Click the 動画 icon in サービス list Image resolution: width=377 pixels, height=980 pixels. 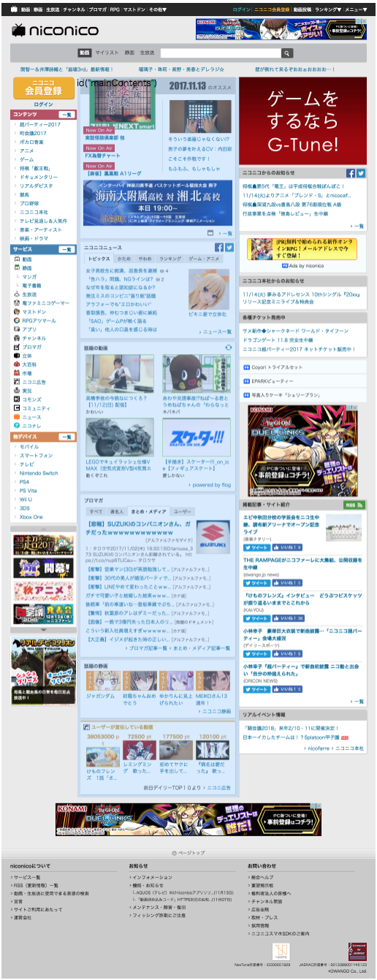point(15,259)
